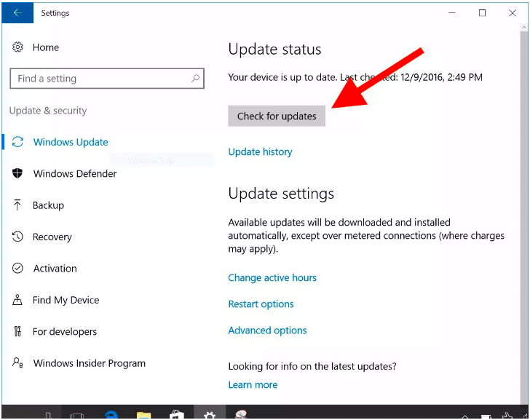Click the Home gear icon

(17, 47)
